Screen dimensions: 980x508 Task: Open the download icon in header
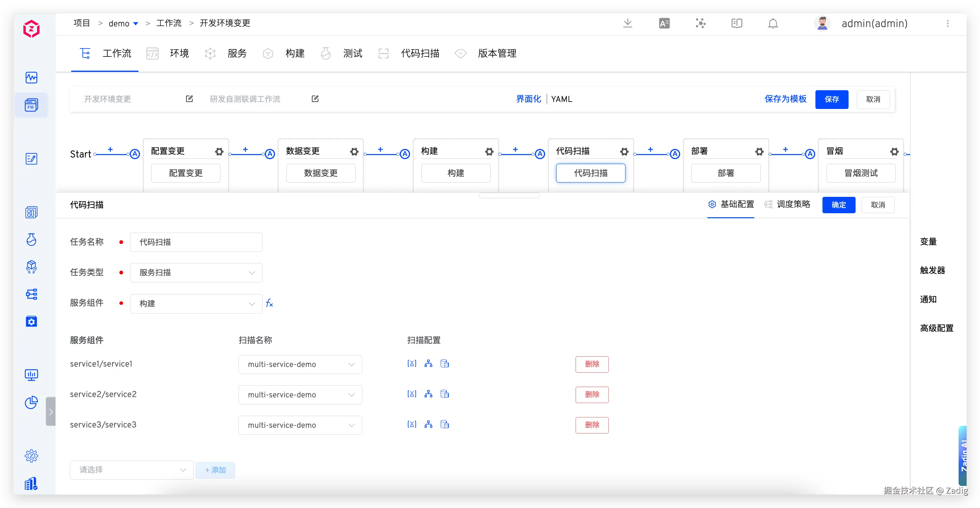point(628,23)
